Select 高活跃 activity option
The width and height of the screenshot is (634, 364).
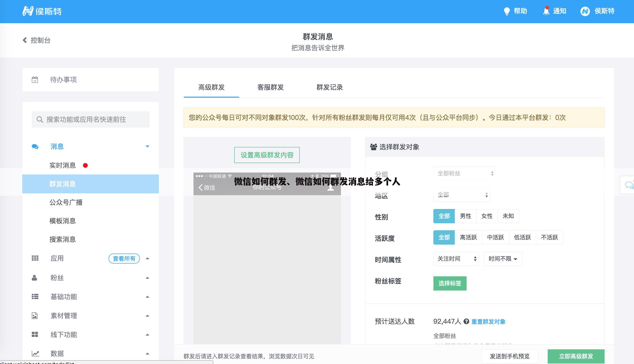[468, 237]
